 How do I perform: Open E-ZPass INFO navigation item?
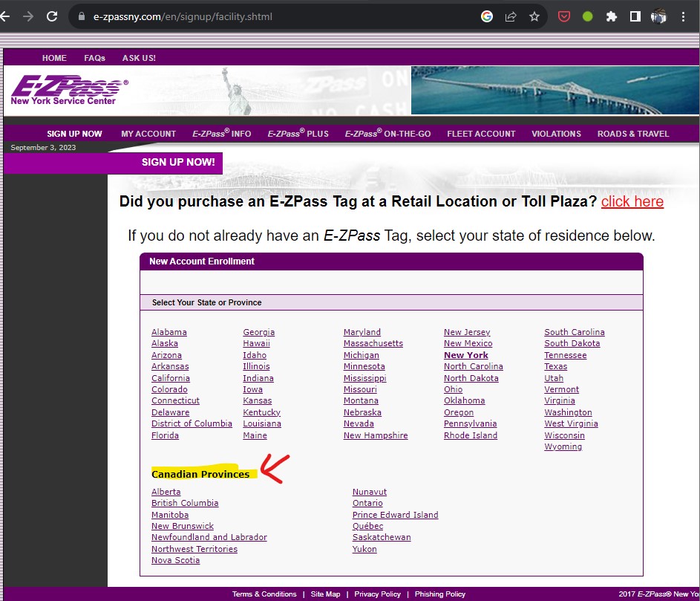[222, 133]
